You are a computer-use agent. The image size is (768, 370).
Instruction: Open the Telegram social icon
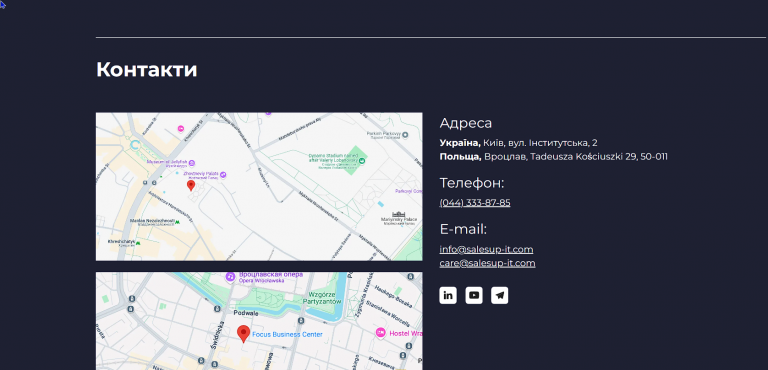click(x=500, y=296)
